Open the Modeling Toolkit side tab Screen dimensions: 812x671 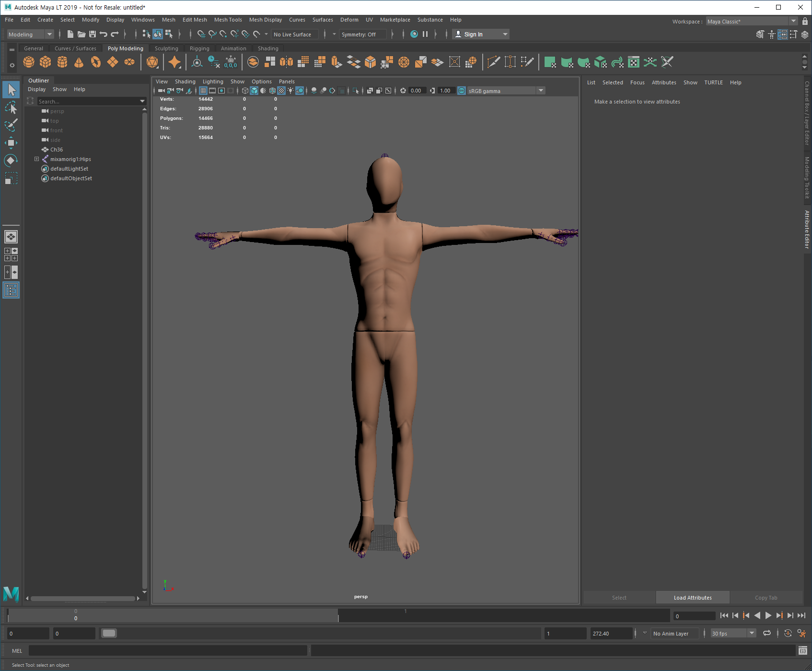(807, 178)
